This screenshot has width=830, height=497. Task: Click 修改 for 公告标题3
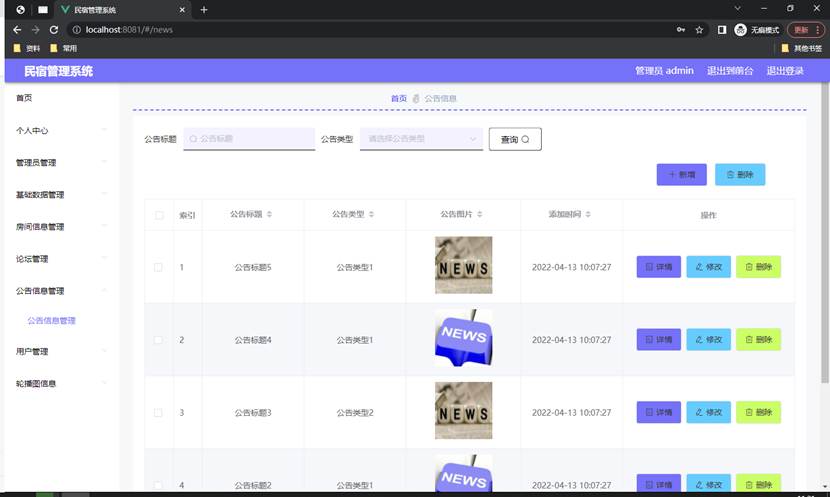(x=708, y=412)
